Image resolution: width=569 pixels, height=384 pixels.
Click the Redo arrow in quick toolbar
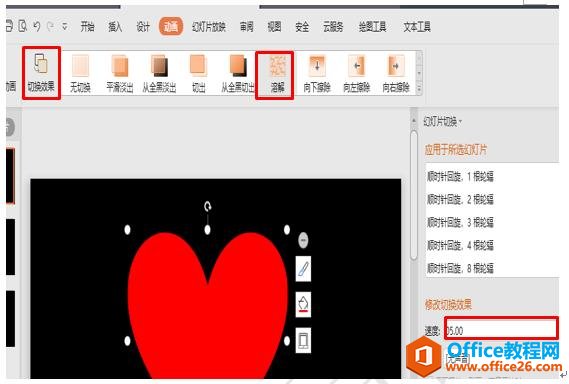tap(51, 26)
